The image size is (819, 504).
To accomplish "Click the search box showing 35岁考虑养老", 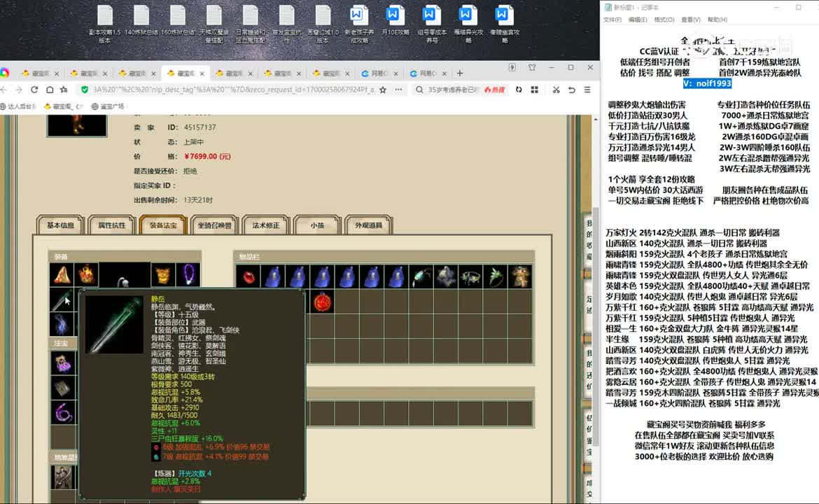I will click(x=452, y=90).
